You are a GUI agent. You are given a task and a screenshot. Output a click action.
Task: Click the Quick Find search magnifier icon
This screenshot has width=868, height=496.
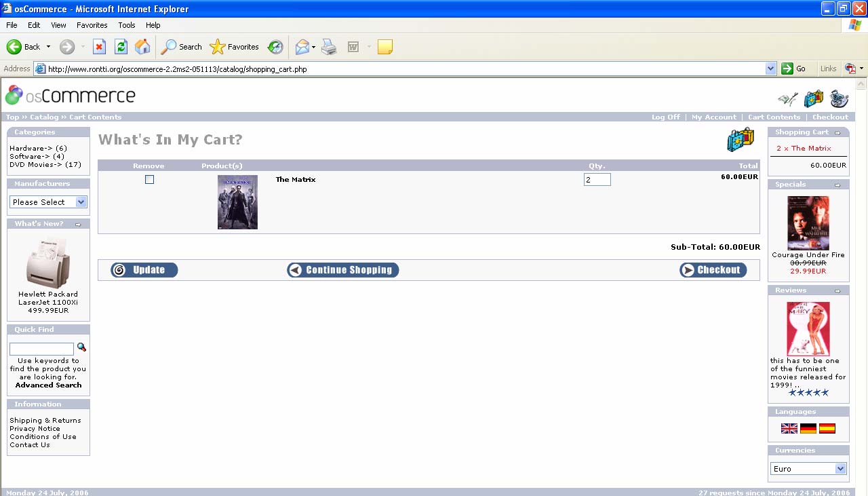pos(81,347)
